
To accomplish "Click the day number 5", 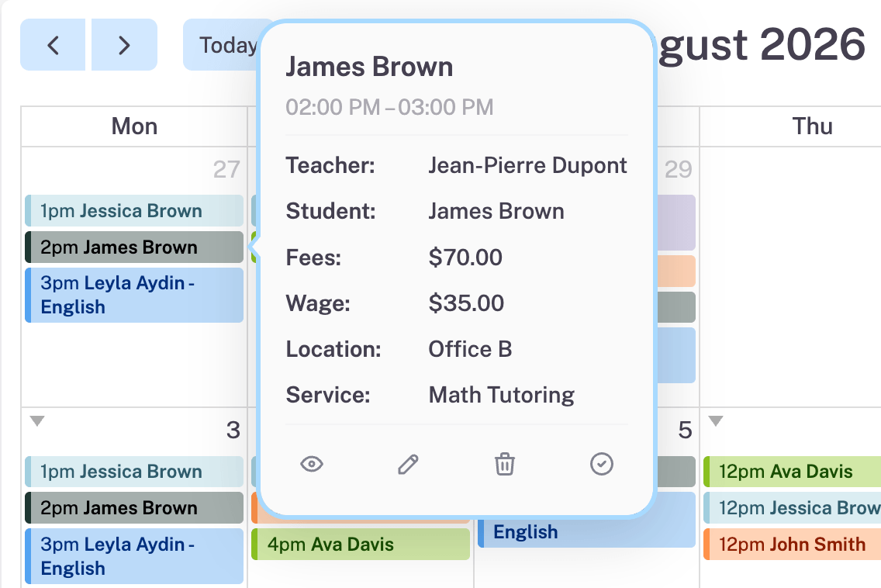I will tap(685, 431).
